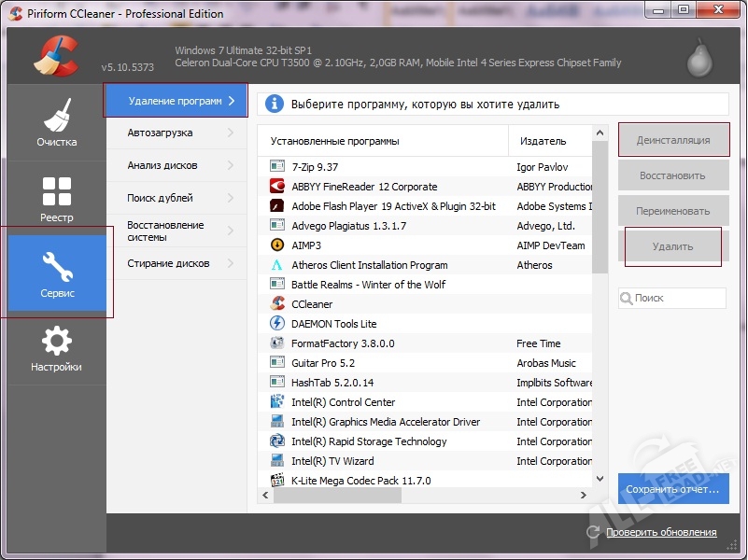
Task: Switch to Удаление программ tab
Action: coord(175,101)
